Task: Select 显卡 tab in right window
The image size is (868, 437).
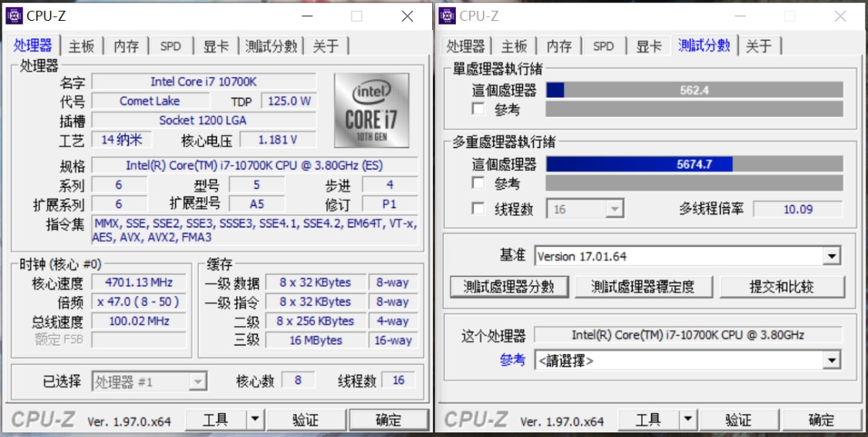Action: (x=648, y=46)
